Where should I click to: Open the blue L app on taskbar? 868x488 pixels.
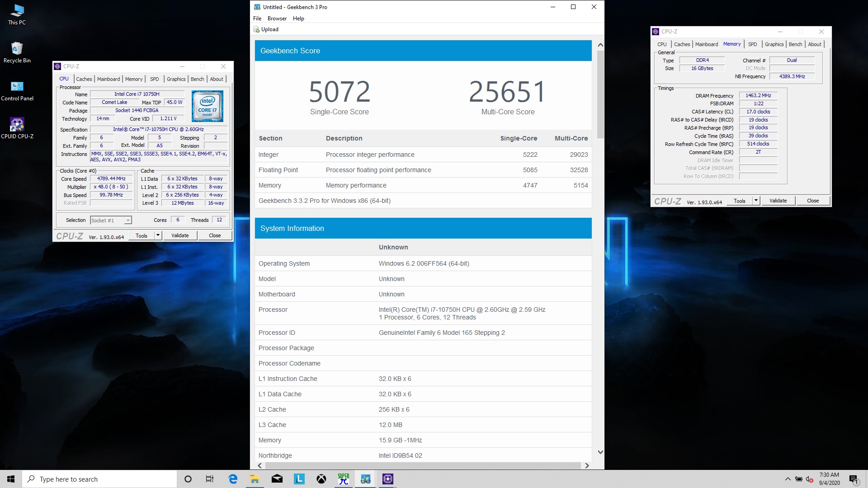click(x=299, y=479)
